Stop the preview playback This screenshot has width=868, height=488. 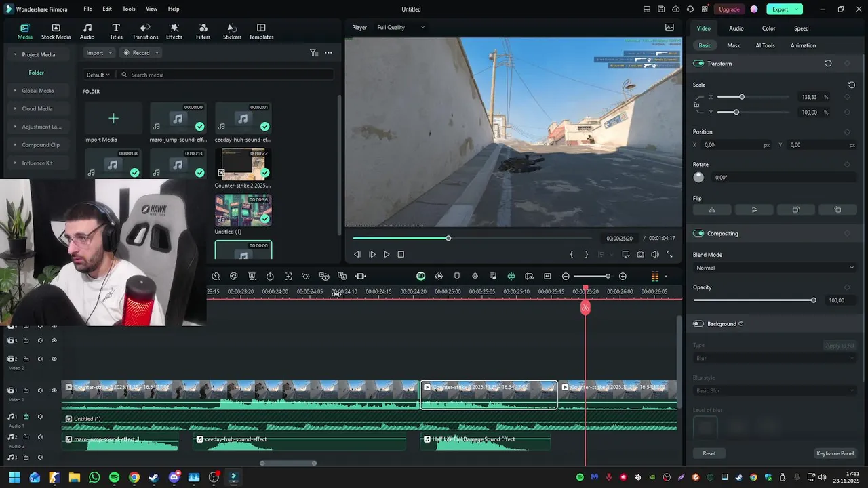tap(401, 254)
